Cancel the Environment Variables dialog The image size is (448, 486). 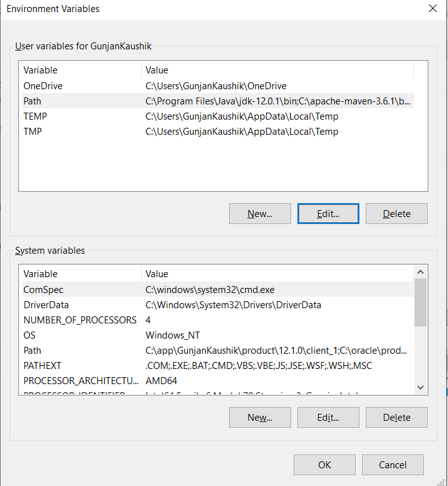(x=392, y=465)
